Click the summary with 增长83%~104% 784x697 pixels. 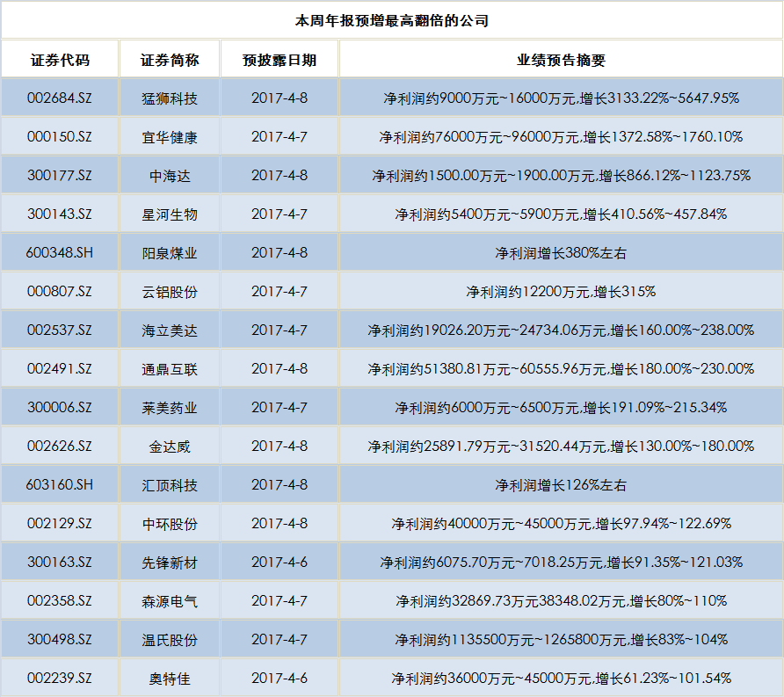click(x=561, y=640)
